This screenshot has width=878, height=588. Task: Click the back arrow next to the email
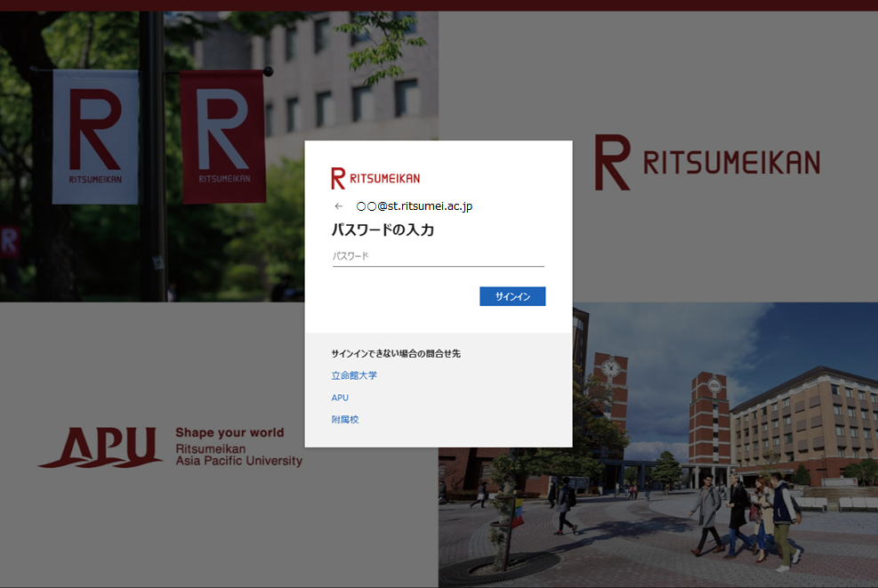point(338,206)
